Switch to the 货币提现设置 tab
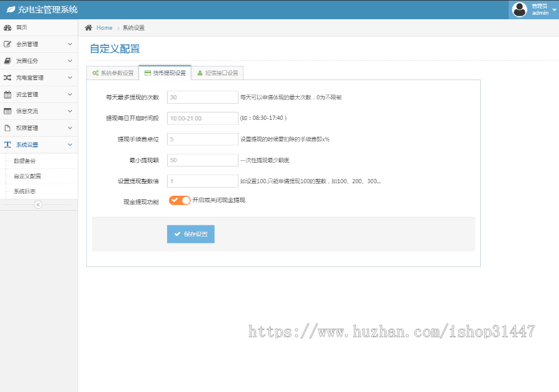The height and width of the screenshot is (392, 559). click(x=165, y=73)
